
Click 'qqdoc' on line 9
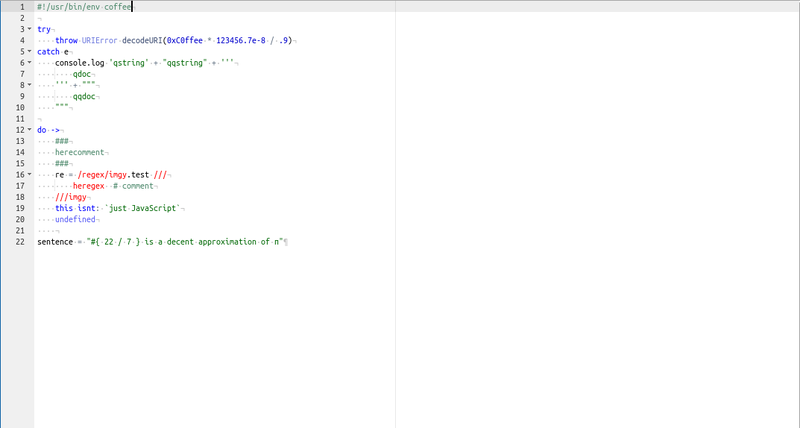(x=84, y=96)
